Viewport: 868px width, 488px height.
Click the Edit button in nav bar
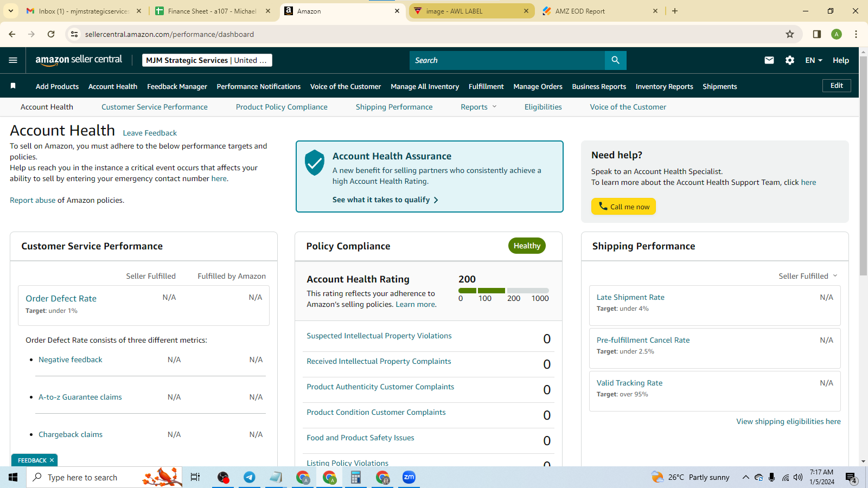837,86
